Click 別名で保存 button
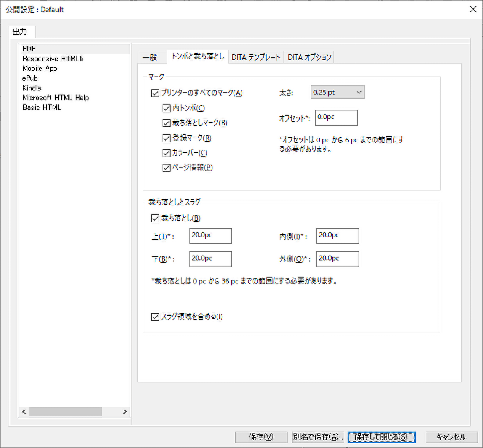Image resolution: width=483 pixels, height=448 pixels. 318,437
